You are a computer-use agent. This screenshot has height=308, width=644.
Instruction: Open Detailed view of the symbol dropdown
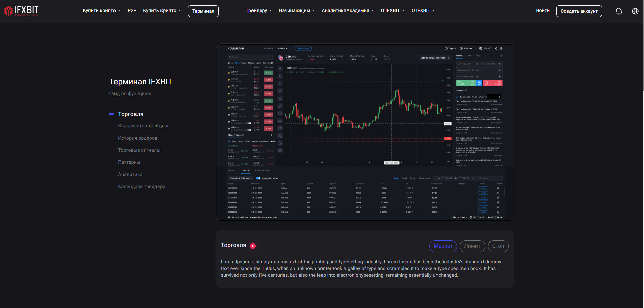pos(435,58)
